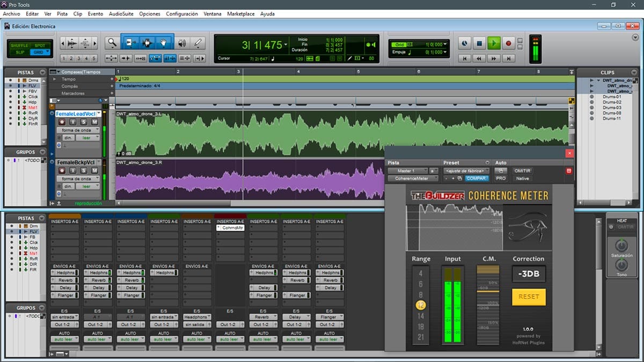Select the Pencil tool
This screenshot has width=644, height=362.
[x=198, y=43]
